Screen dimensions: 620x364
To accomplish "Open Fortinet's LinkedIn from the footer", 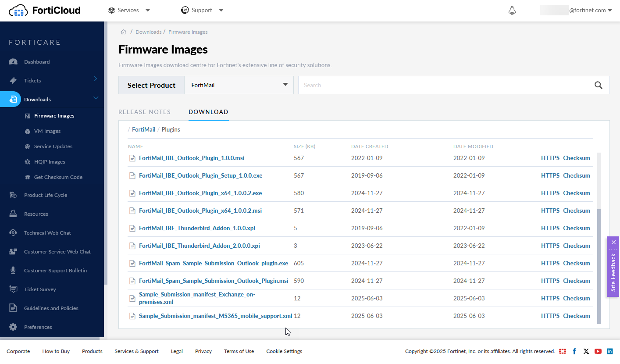I will click(609, 351).
